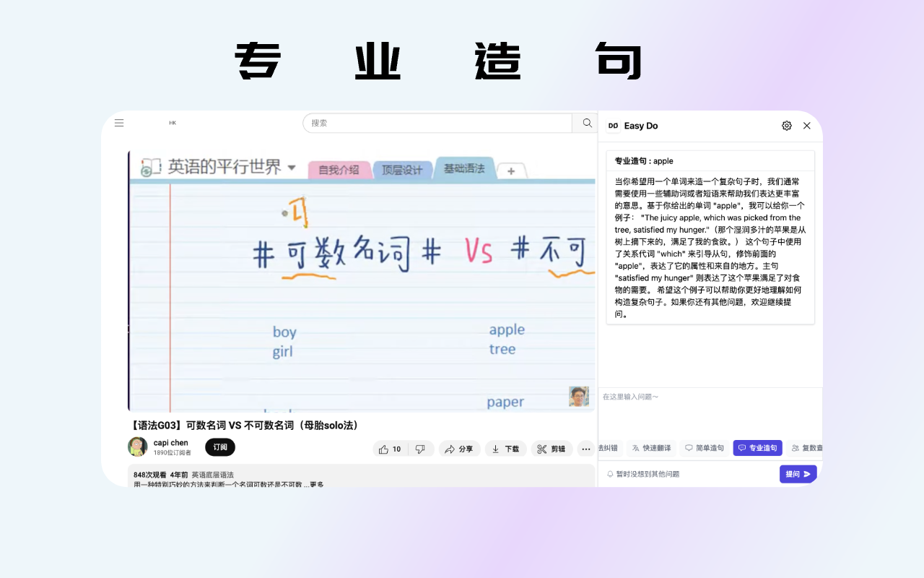This screenshot has width=924, height=578.
Task: Open the capi chen channel name
Action: coord(171,443)
